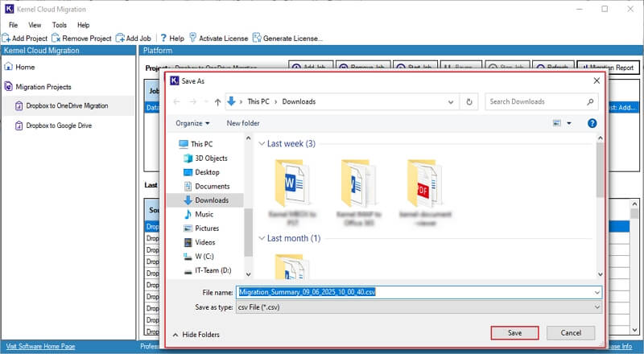Click Remove Project in the main toolbar

pos(82,38)
